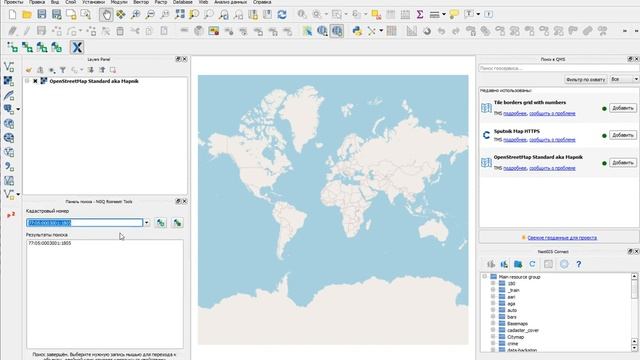Expand the OpenStreetMap Standard layer tree node
640x360 pixels.
[x=27, y=81]
